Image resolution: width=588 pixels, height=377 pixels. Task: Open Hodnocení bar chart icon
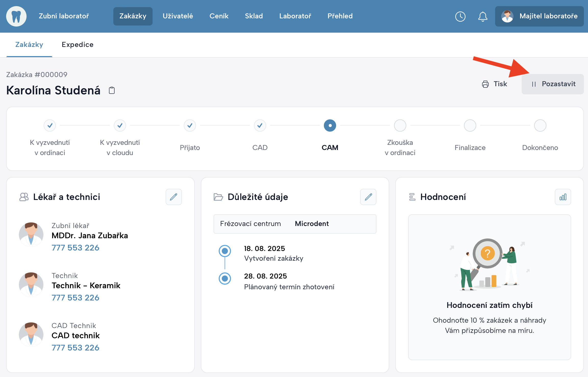point(563,197)
